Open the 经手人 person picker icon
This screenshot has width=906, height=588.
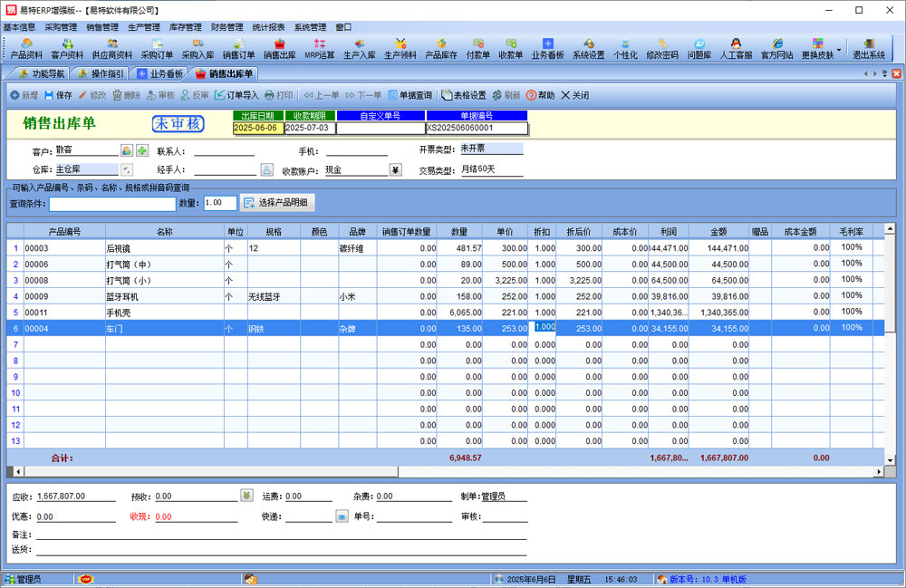pyautogui.click(x=266, y=169)
